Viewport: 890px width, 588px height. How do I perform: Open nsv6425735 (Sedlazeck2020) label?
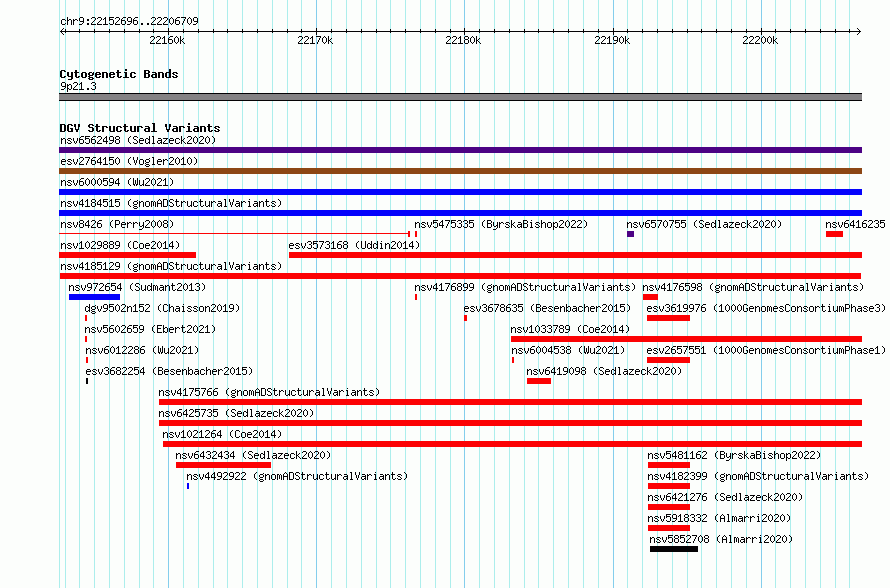click(236, 413)
